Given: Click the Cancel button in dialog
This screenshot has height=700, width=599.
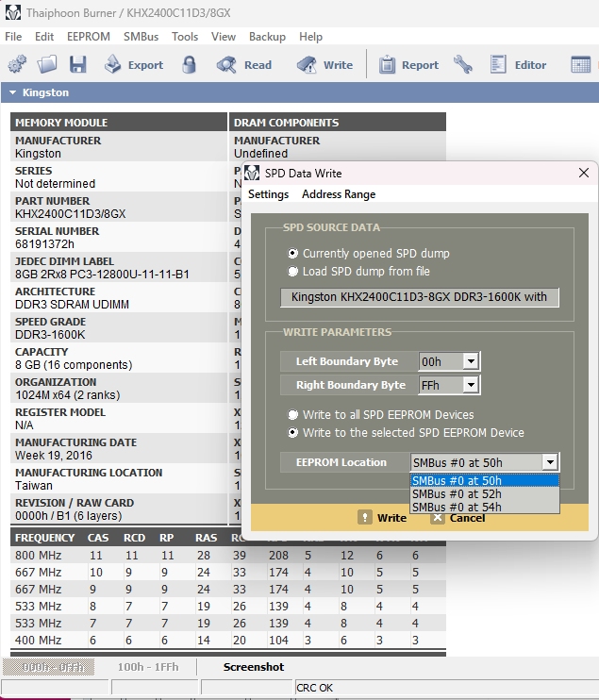Looking at the screenshot, I should (x=458, y=518).
